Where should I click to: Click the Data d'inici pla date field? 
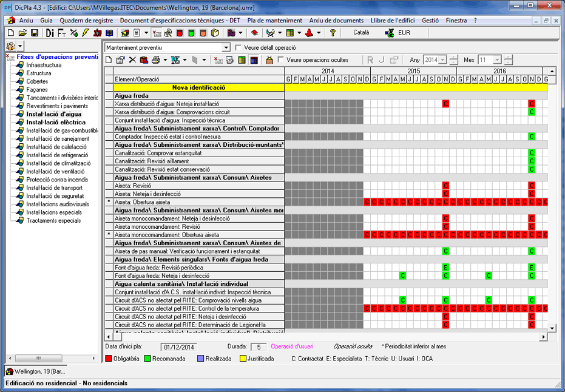tap(178, 347)
